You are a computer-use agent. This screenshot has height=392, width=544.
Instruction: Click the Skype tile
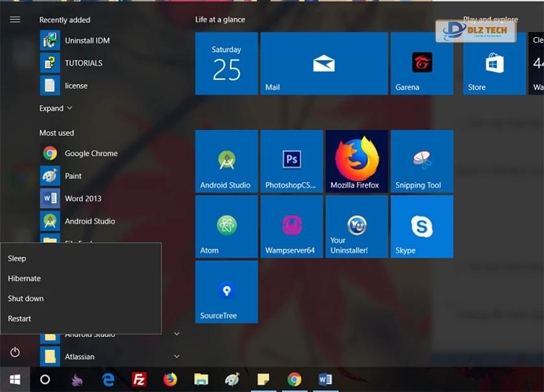(422, 226)
